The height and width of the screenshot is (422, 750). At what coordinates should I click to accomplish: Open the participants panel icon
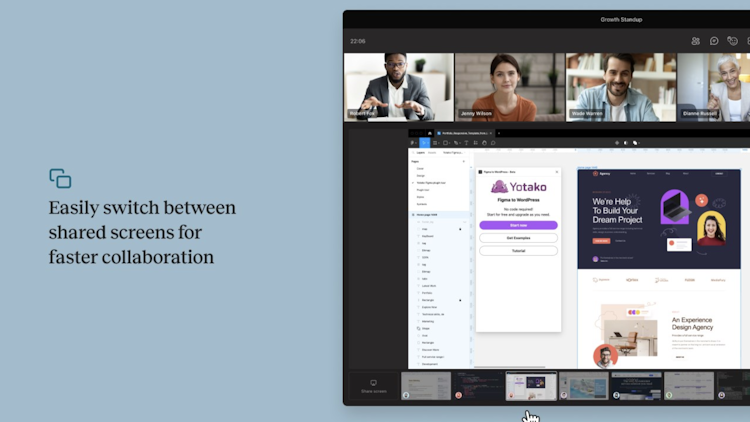[695, 41]
